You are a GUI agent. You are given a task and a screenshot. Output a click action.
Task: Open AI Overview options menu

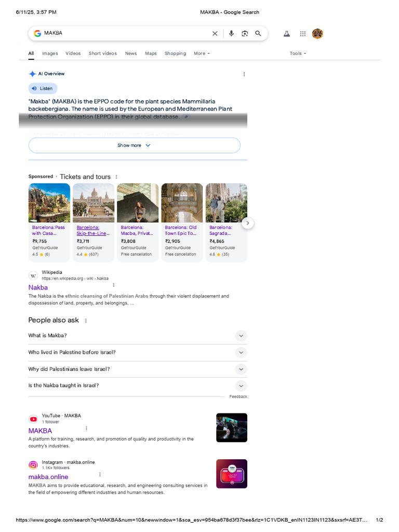point(244,74)
